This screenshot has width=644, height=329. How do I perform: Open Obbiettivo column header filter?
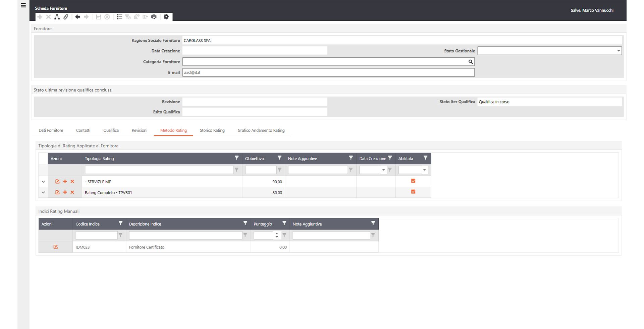click(279, 158)
